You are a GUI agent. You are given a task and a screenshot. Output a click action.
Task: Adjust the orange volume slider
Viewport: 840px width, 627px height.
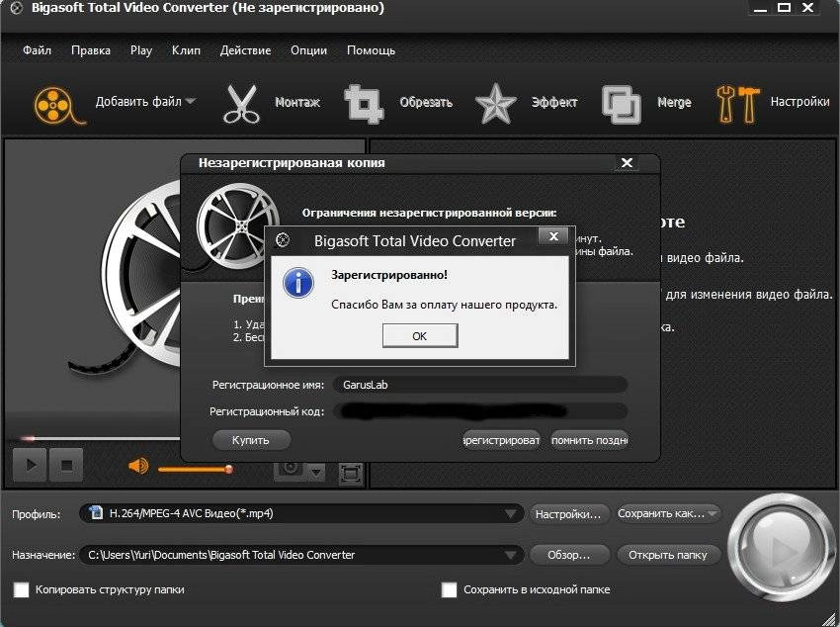[x=196, y=470]
